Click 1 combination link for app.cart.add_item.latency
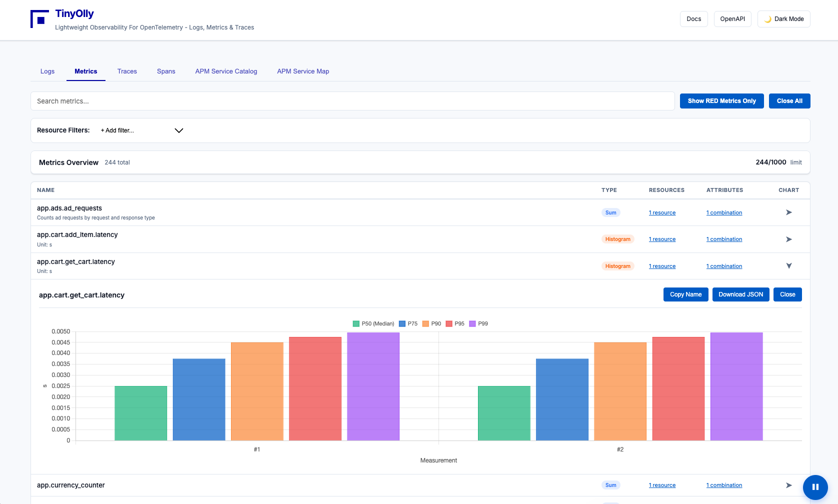 point(724,239)
